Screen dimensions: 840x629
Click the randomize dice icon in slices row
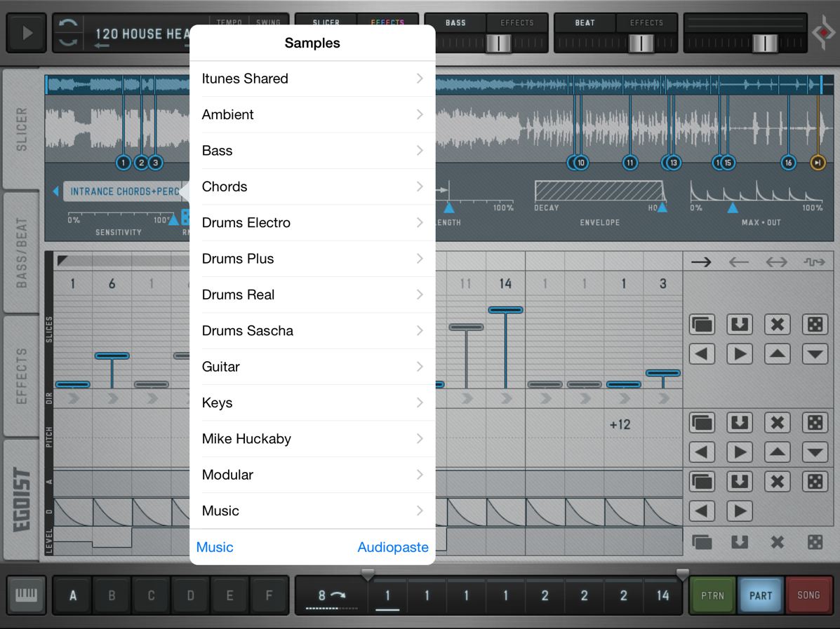(814, 324)
